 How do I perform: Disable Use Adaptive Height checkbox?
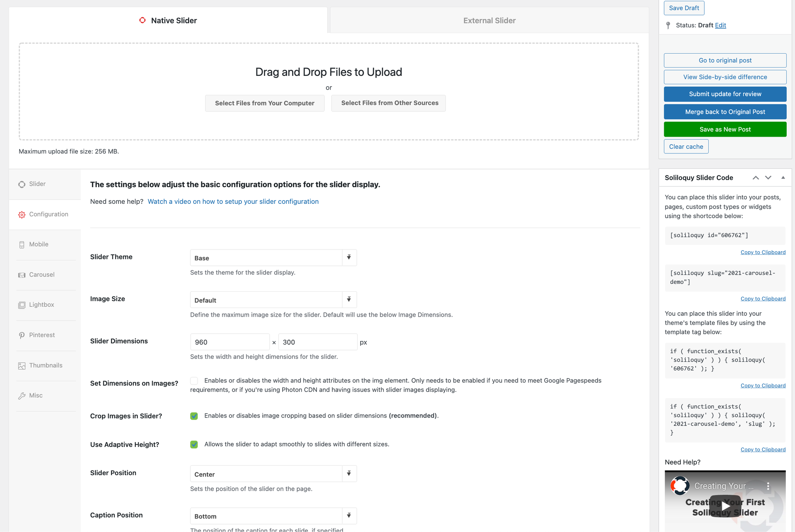tap(194, 445)
